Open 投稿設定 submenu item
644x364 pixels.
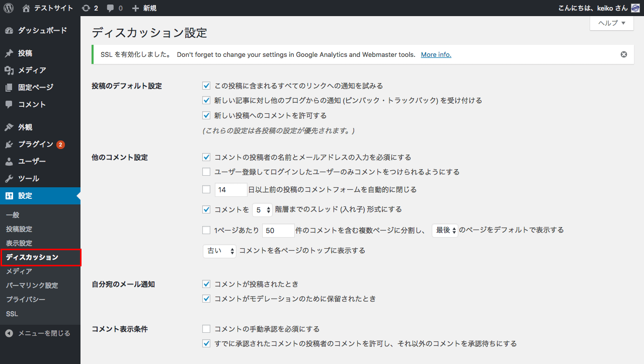(19, 229)
